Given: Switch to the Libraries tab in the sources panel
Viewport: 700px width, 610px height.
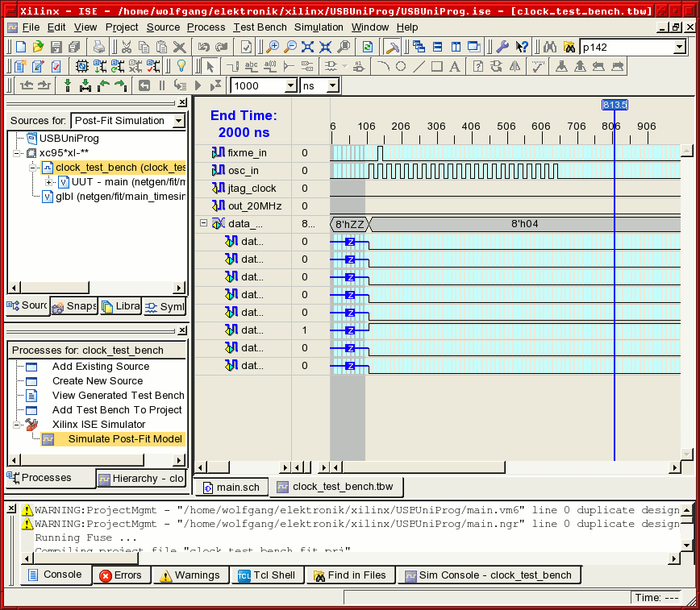Looking at the screenshot, I should (120, 306).
